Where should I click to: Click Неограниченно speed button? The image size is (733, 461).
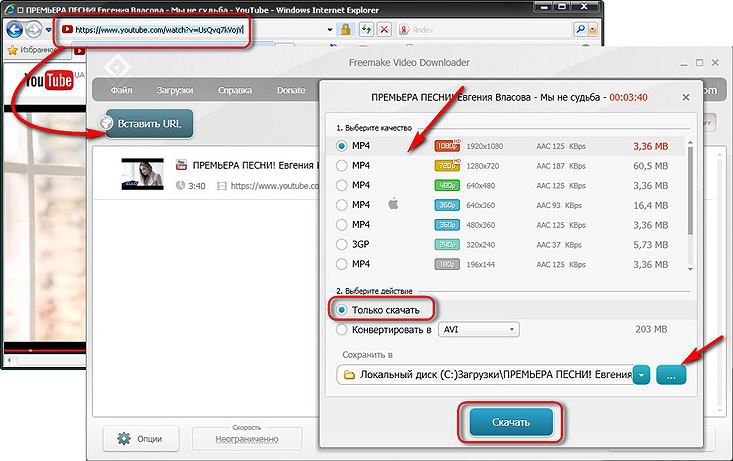[x=247, y=439]
